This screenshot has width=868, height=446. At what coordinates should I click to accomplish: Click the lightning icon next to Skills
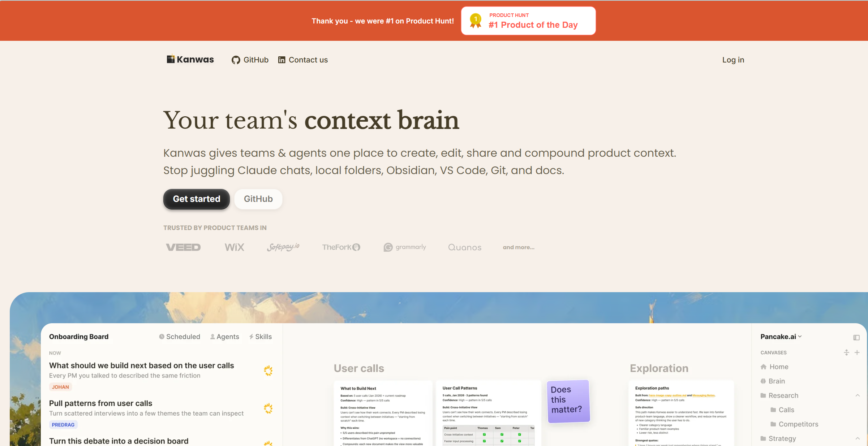tap(251, 337)
